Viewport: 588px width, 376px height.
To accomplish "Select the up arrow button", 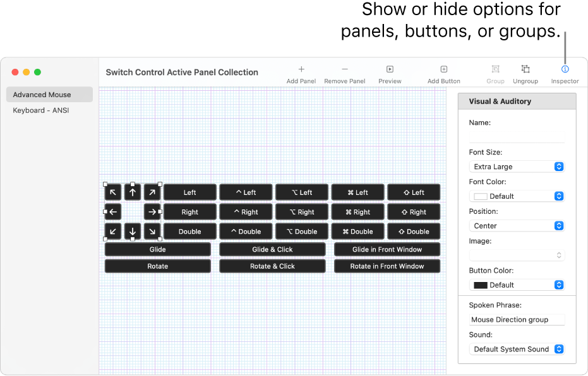I will click(x=133, y=192).
